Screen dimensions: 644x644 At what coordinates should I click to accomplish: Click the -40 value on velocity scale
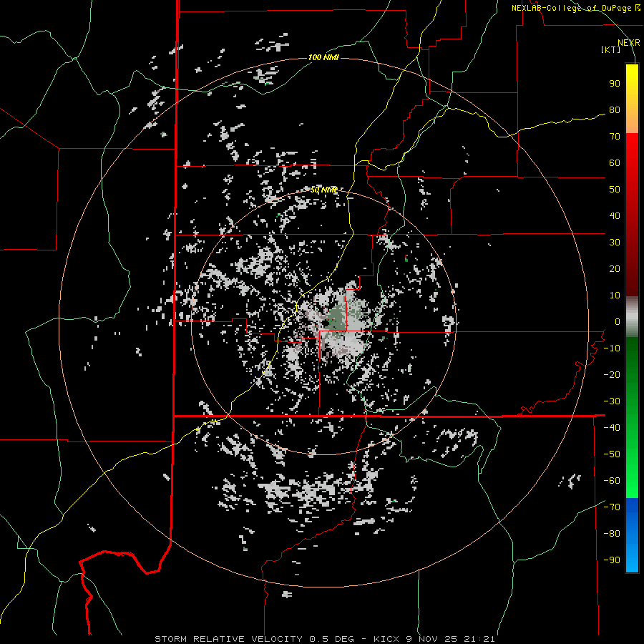click(612, 428)
